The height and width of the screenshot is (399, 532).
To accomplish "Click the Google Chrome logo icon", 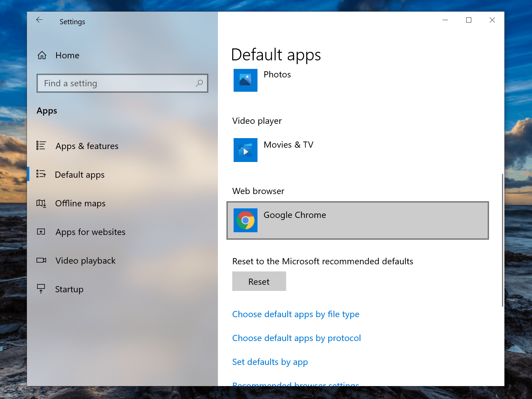I will click(246, 220).
